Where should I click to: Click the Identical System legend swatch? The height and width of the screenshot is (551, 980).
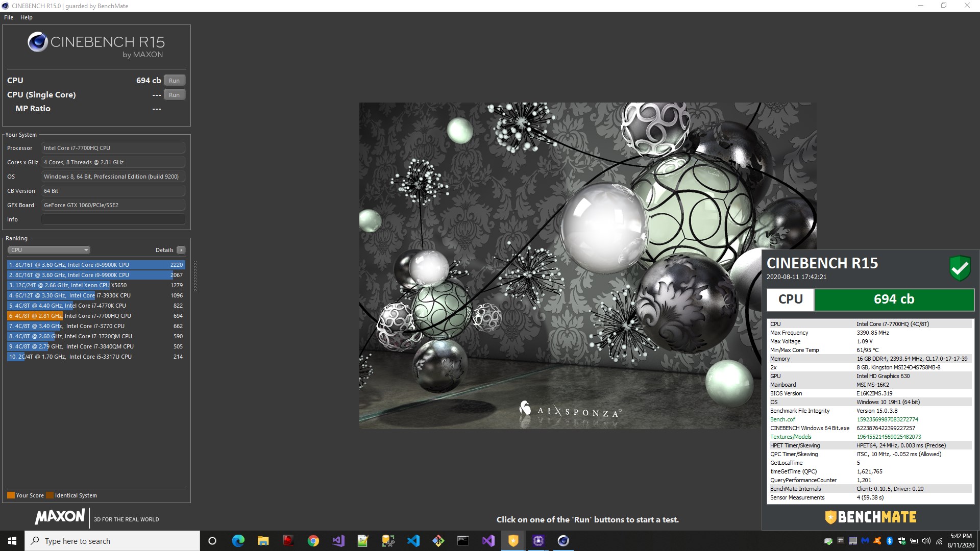50,495
